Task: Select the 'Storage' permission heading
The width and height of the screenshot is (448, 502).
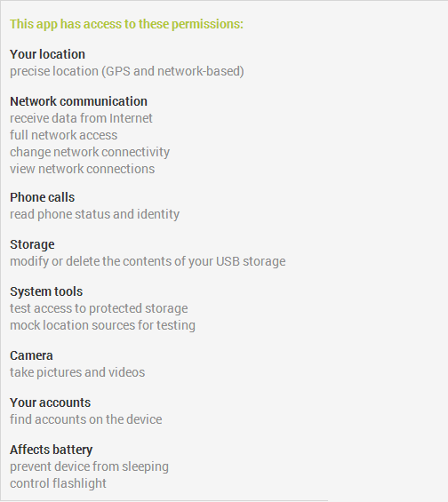Action: click(x=32, y=245)
